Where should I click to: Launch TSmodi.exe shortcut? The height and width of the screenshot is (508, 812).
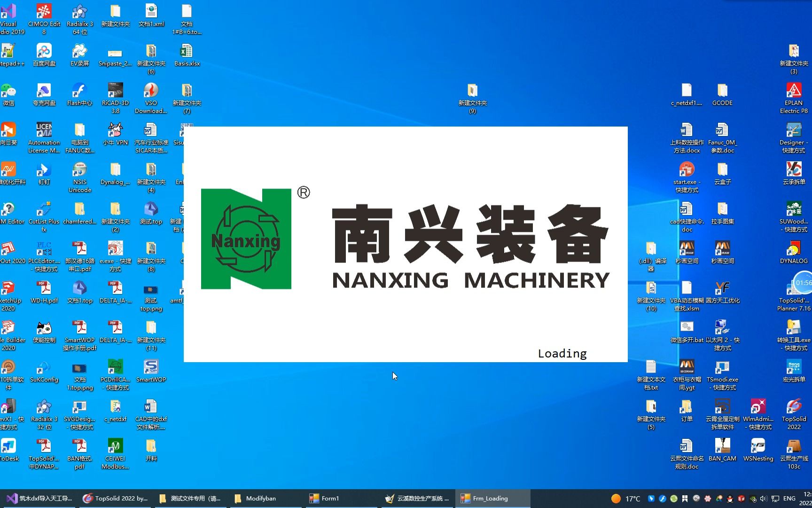(723, 374)
